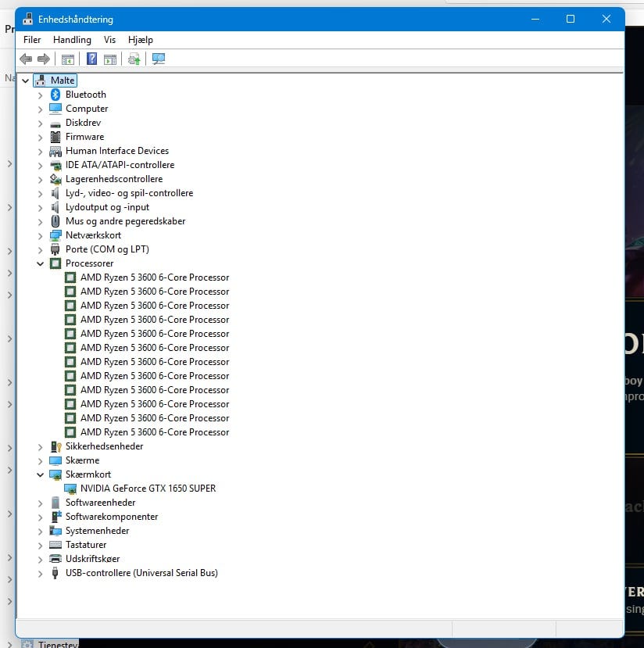Click the Diskdrev drive icon
The height and width of the screenshot is (648, 644).
point(55,124)
